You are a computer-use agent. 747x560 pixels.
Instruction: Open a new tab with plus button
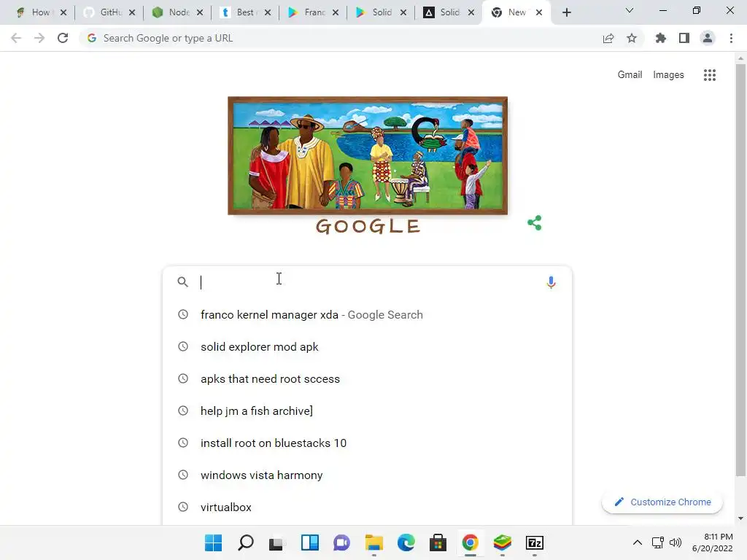coord(566,12)
